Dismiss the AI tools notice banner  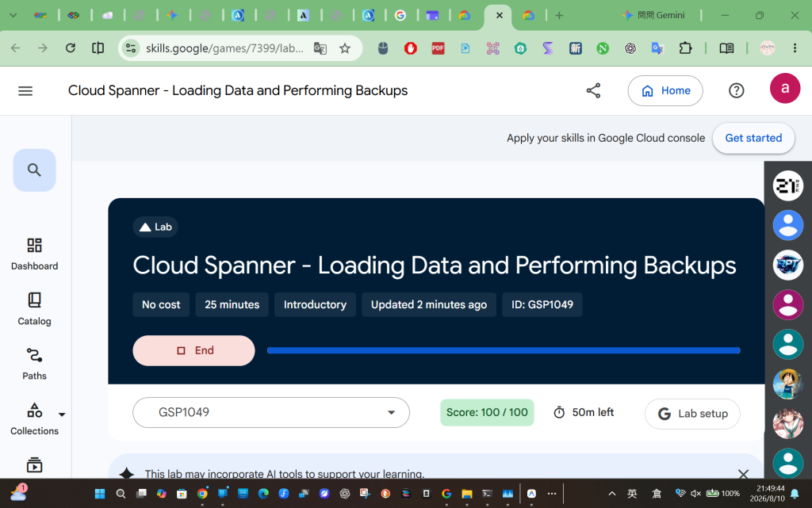pos(742,473)
